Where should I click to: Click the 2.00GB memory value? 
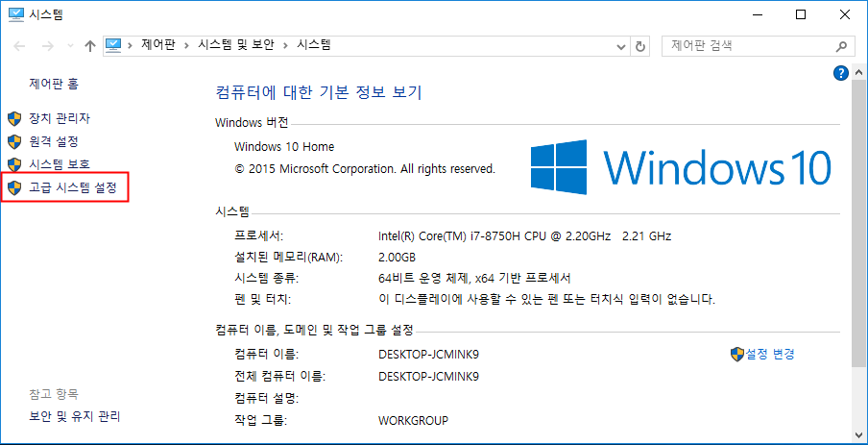point(397,258)
